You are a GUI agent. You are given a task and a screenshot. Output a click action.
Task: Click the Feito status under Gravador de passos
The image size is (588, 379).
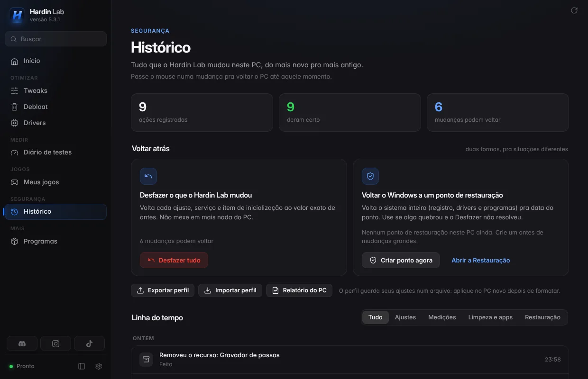pos(166,364)
